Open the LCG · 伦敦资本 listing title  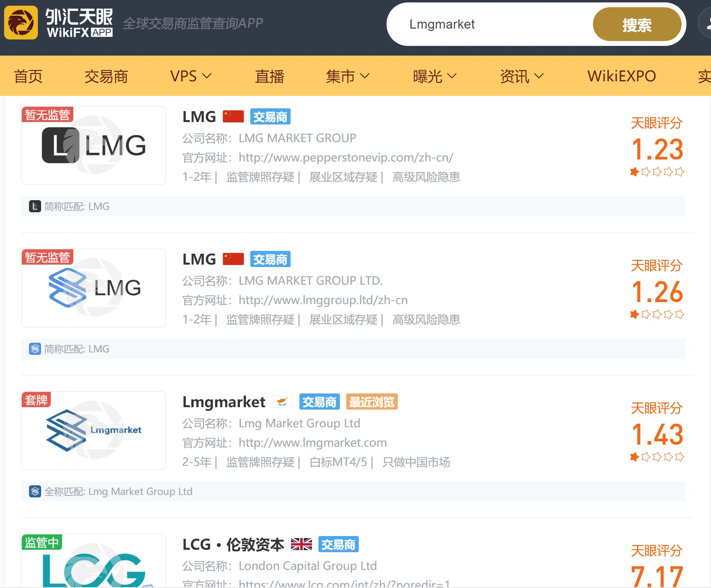pos(233,545)
